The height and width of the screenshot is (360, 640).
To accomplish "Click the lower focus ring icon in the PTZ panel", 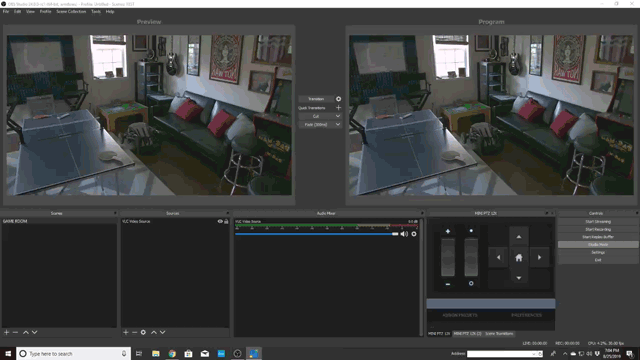I will pos(471,283).
